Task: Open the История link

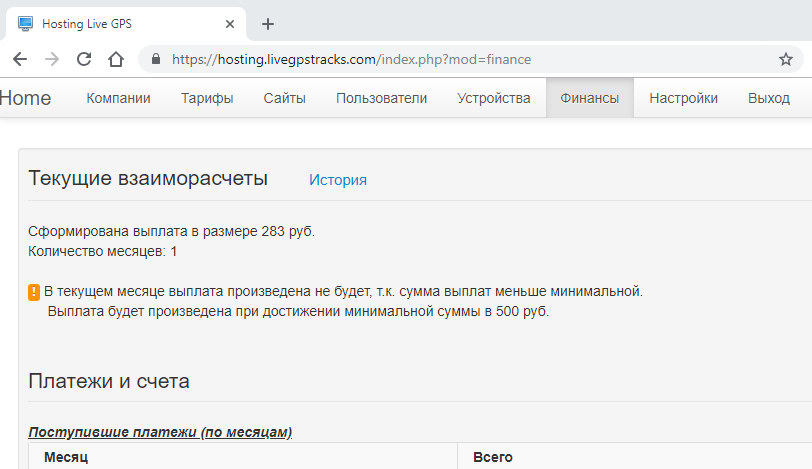Action: (337, 180)
